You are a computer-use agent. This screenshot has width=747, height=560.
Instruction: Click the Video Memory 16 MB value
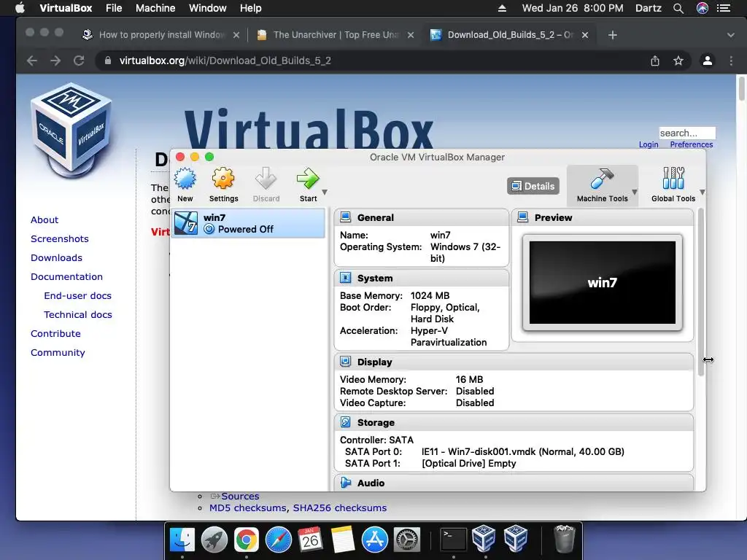pyautogui.click(x=469, y=379)
